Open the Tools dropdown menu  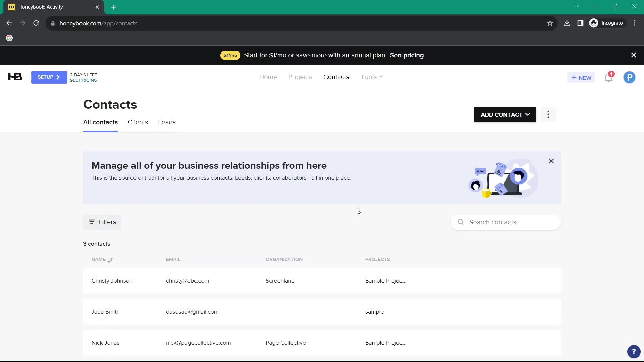click(372, 77)
